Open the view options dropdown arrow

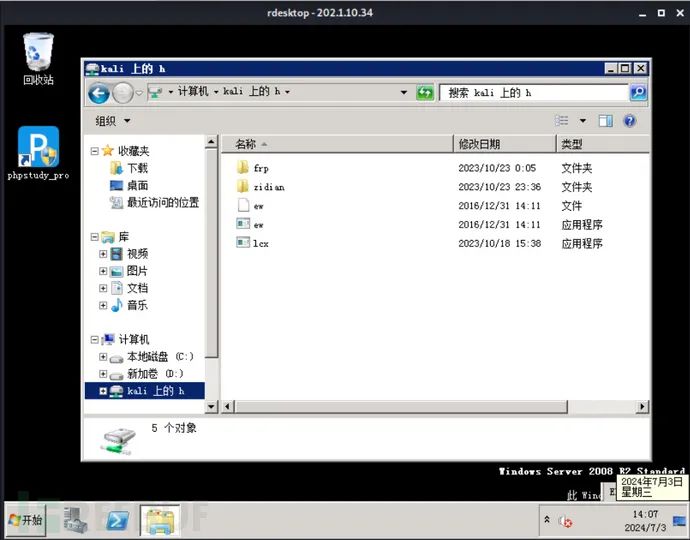583,121
